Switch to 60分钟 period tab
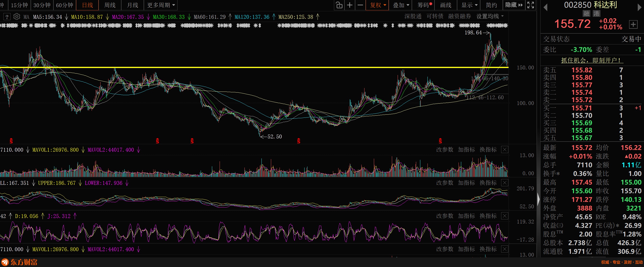Image resolution: width=644 pixels, height=267 pixels. click(64, 5)
